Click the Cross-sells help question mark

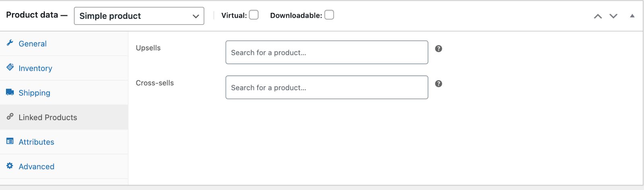pos(439,84)
